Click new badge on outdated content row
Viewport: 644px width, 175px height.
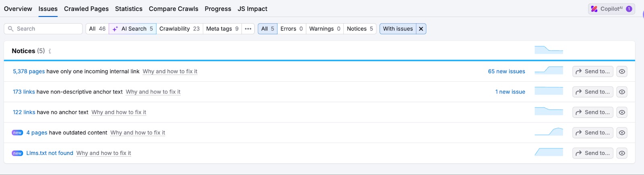(x=17, y=133)
